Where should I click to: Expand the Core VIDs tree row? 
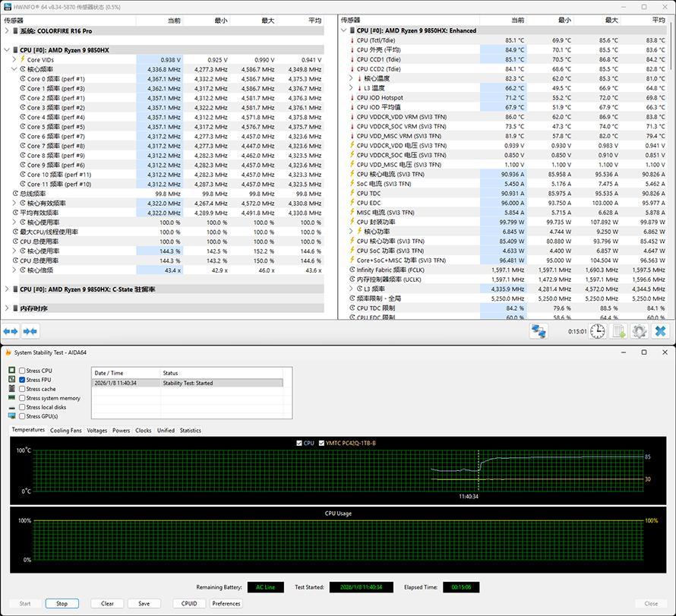click(x=14, y=59)
